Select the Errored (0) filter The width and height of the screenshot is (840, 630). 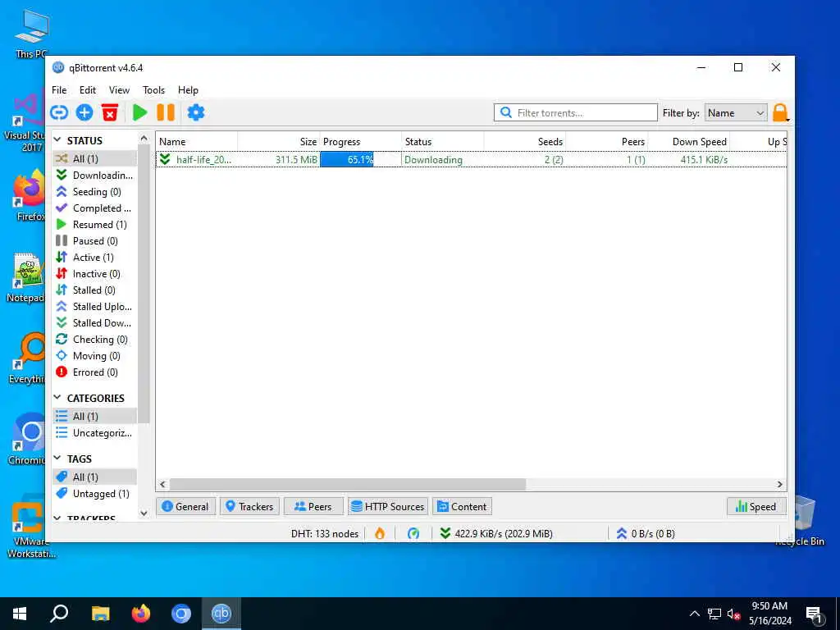point(95,372)
